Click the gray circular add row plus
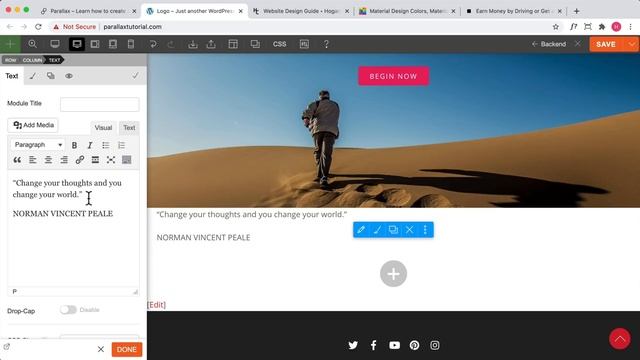Screen dimensions: 640x360 coord(393,274)
